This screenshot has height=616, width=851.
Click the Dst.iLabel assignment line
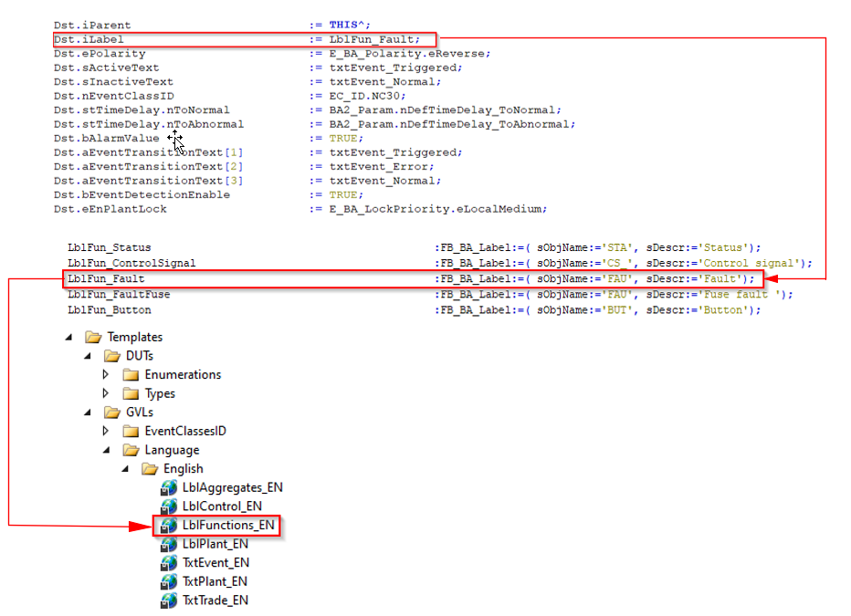[244, 39]
